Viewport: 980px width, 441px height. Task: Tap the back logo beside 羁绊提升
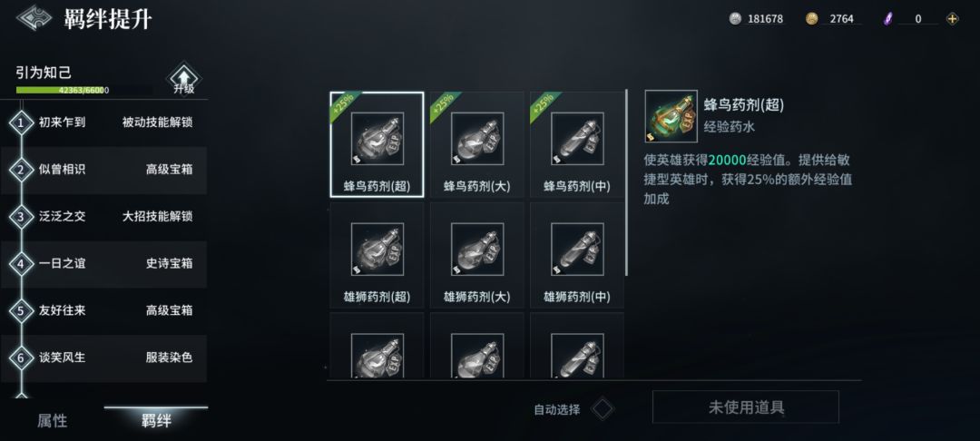pyautogui.click(x=34, y=18)
